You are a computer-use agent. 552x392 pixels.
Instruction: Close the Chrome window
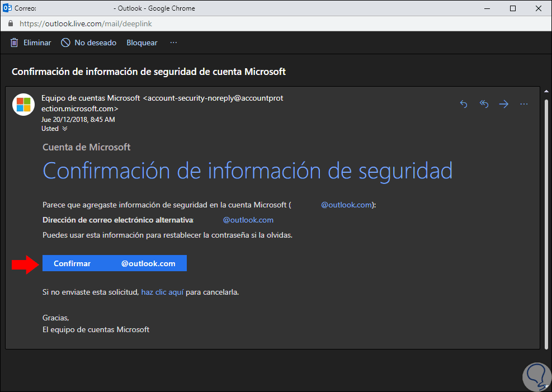point(538,8)
